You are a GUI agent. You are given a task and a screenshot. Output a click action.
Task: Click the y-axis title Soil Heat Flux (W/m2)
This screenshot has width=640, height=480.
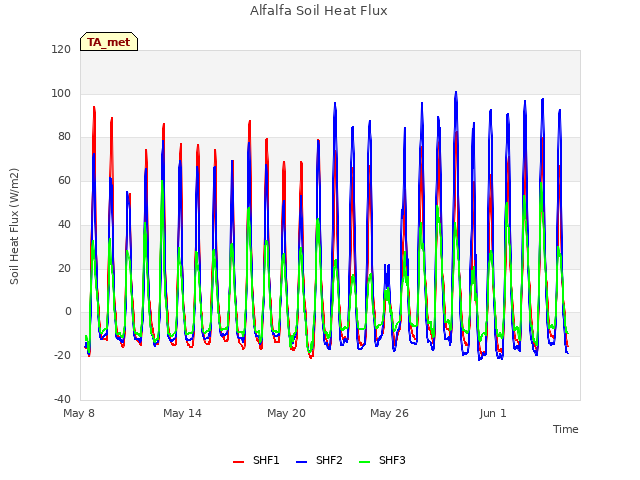click(x=14, y=226)
